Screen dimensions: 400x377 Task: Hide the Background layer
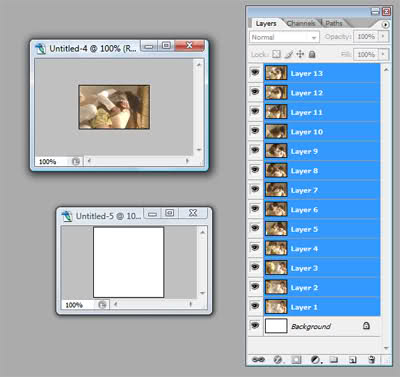(x=255, y=325)
